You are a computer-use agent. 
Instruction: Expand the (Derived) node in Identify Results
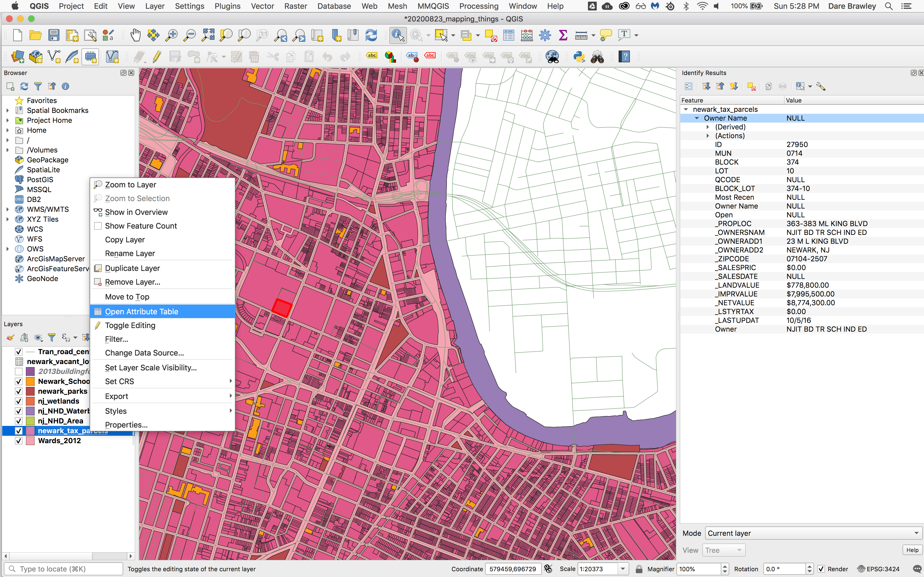(708, 127)
